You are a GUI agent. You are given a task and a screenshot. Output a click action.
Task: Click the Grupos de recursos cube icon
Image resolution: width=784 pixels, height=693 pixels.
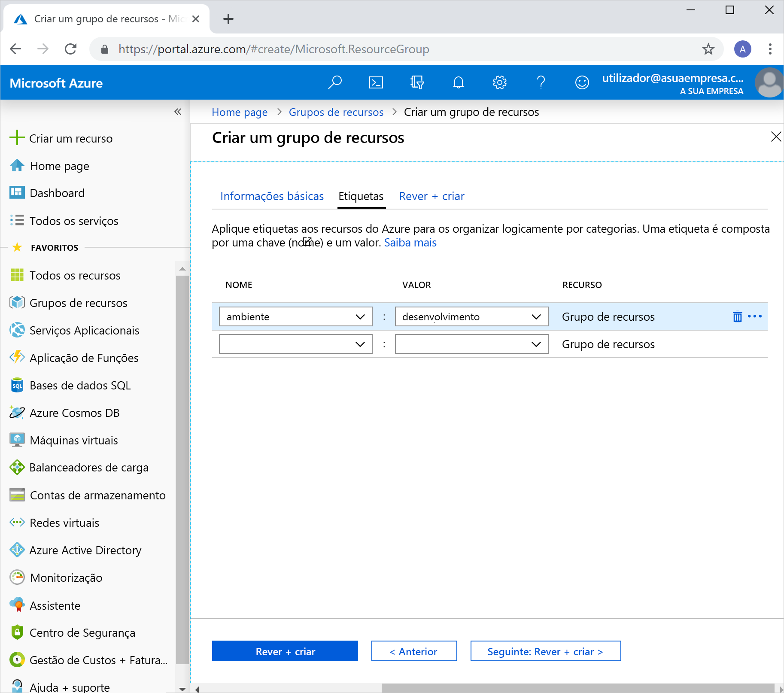17,303
